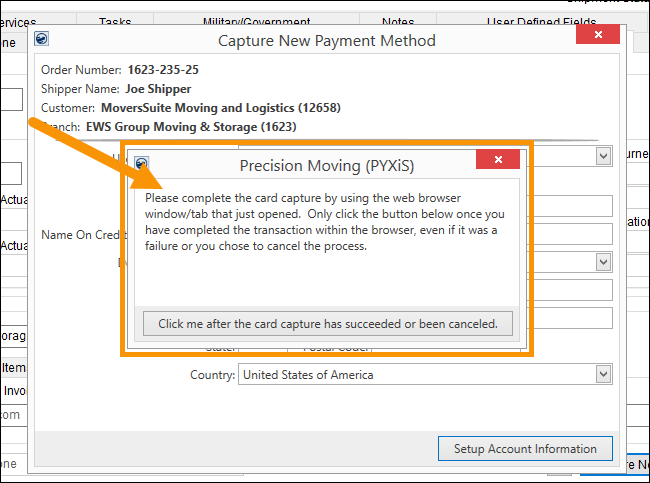Viewport: 650px width, 483px height.
Task: Switch to the Notes tab in background window
Action: (398, 21)
